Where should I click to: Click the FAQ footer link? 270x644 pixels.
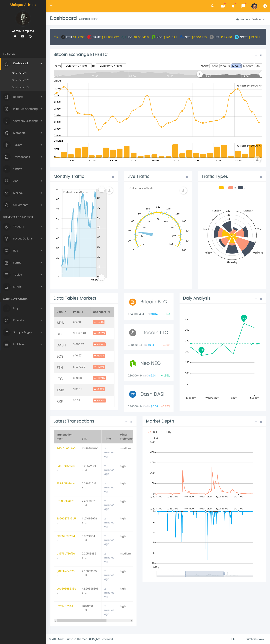[x=234, y=639]
